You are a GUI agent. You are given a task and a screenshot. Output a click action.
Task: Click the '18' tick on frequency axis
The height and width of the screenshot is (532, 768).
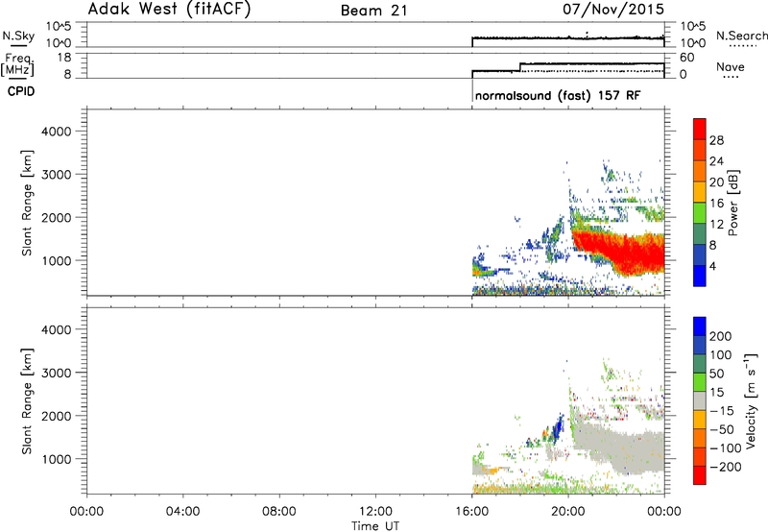point(64,57)
